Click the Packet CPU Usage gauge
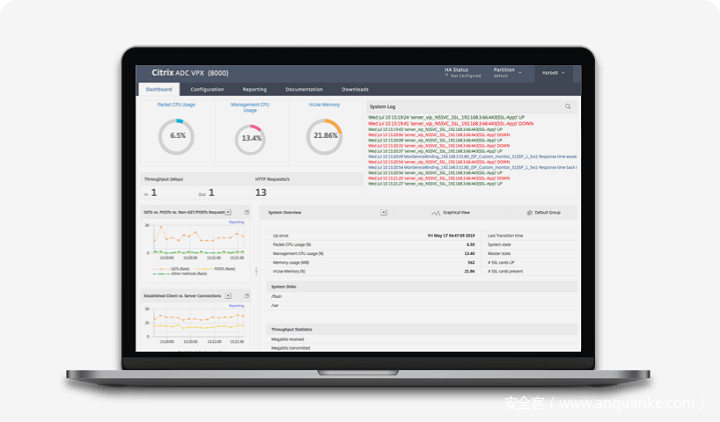The width and height of the screenshot is (720, 422). pyautogui.click(x=178, y=135)
